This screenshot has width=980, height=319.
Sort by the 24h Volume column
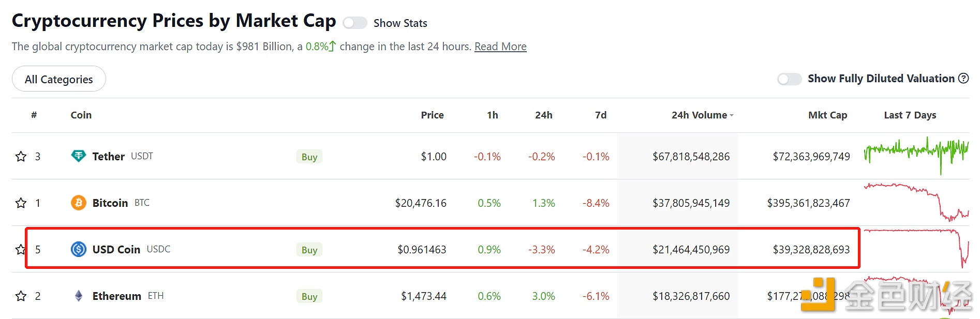[703, 115]
